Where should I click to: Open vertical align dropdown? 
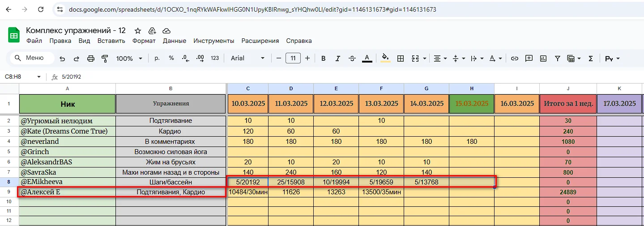coord(459,59)
